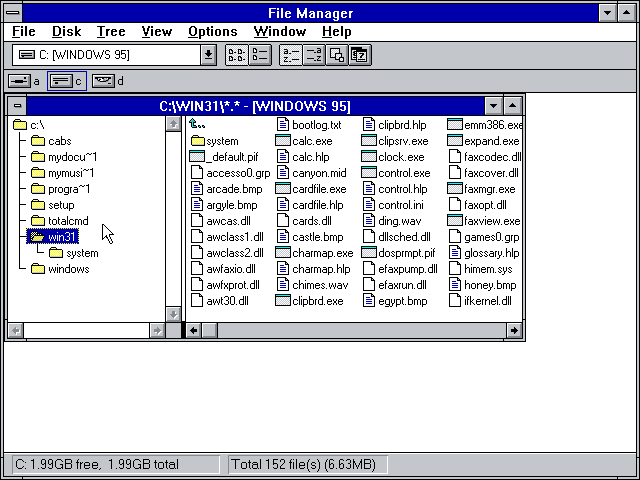Select the clock.exe program
Screen dimensions: 640x480
[393, 157]
